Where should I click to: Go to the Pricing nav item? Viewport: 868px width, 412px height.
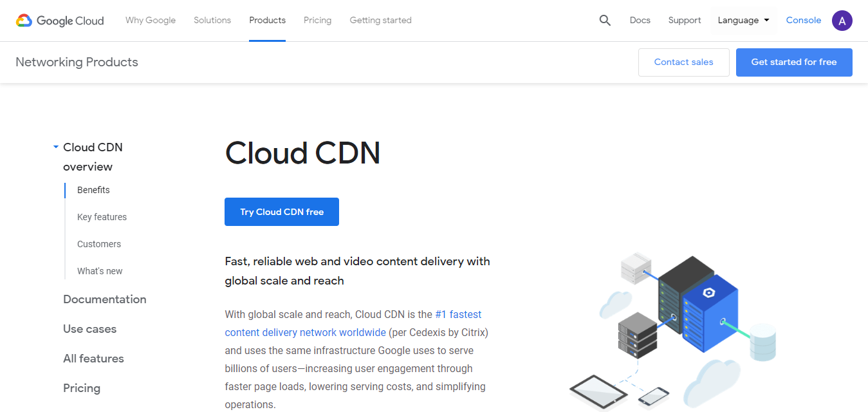pos(318,21)
